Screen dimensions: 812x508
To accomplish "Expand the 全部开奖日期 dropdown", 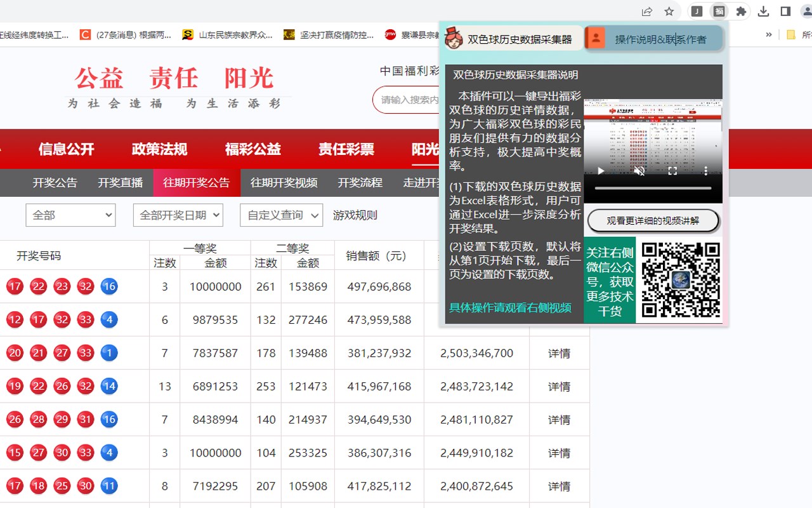I will coord(178,215).
